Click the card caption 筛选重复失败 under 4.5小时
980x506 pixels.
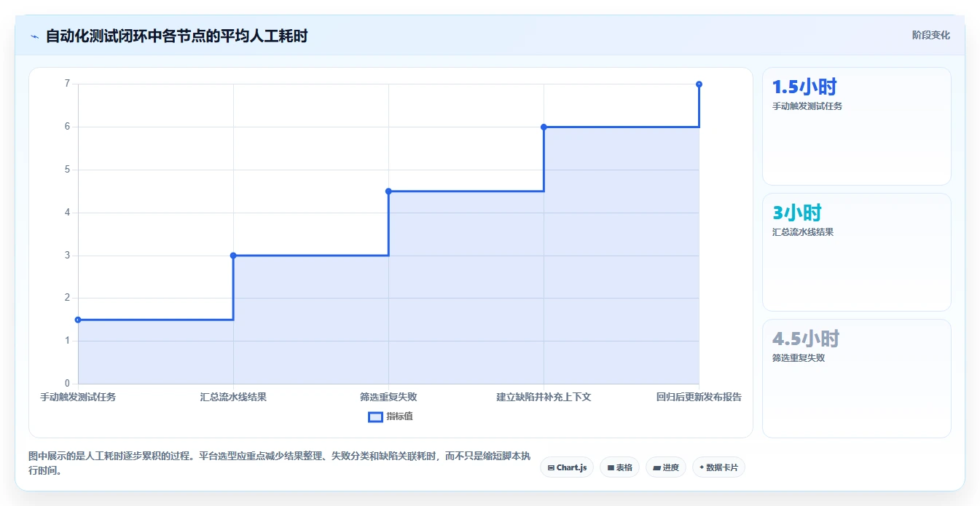point(799,358)
